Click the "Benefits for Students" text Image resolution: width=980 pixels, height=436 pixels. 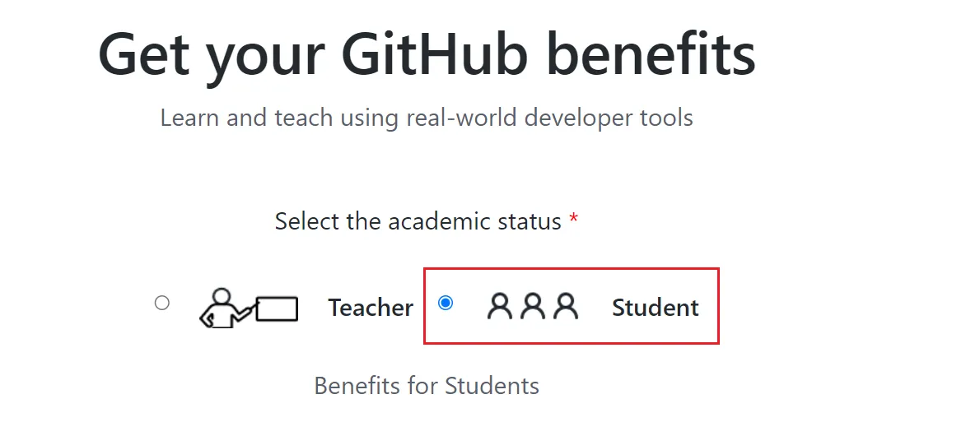(x=427, y=385)
